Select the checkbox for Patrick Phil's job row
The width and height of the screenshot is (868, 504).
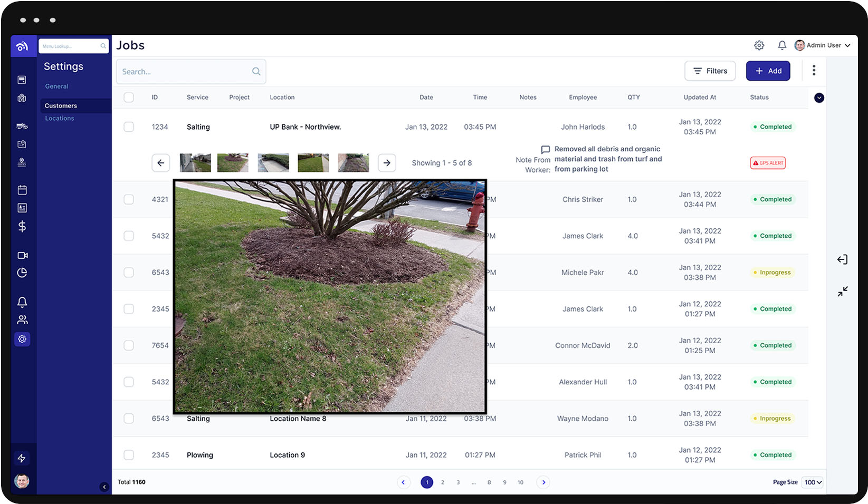[x=129, y=455]
